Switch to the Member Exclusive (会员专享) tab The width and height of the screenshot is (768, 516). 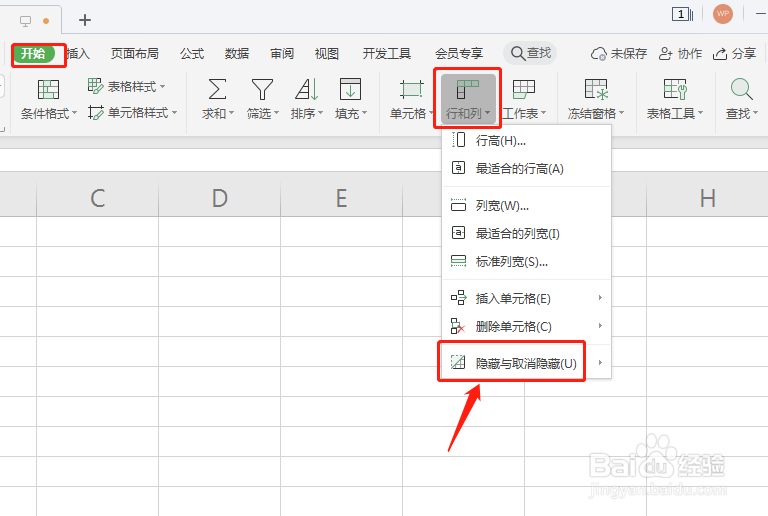[459, 53]
